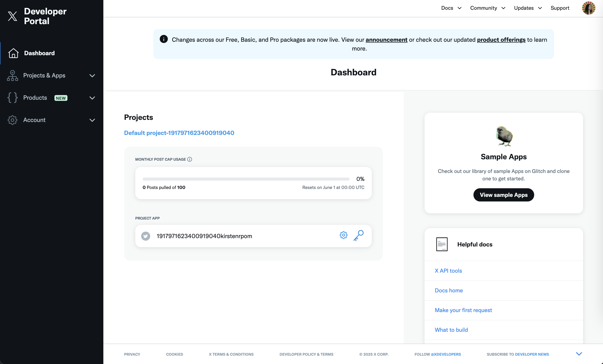Click the X logo in sidebar
This screenshot has width=603, height=364.
coord(13,16)
